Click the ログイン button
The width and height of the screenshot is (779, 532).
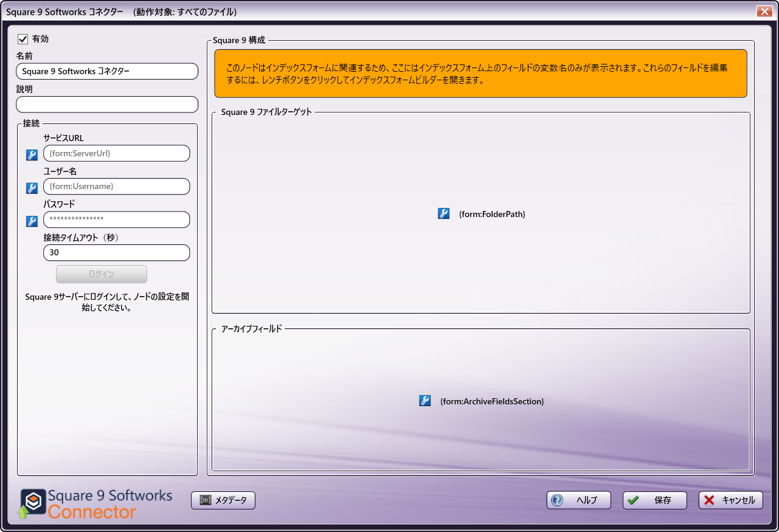pos(102,274)
